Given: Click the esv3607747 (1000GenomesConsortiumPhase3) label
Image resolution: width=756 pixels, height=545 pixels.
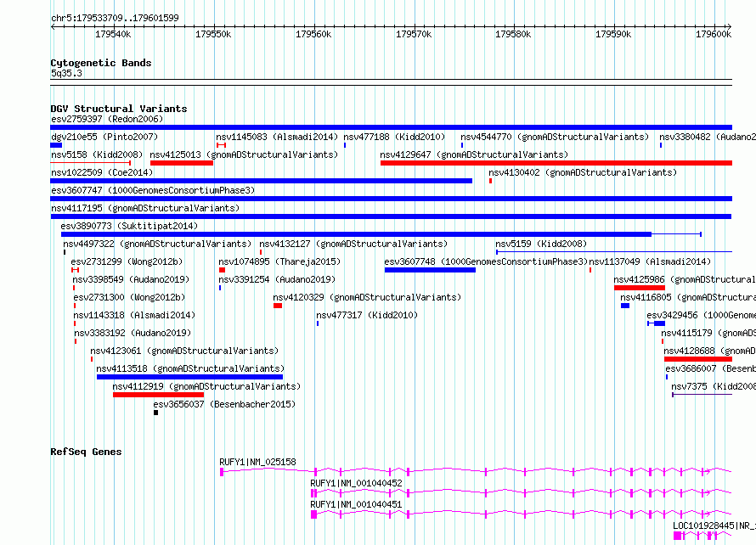Looking at the screenshot, I should point(153,190).
